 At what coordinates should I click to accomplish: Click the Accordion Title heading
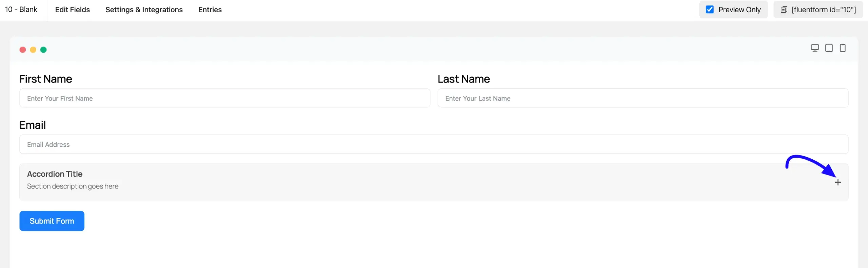(55, 174)
